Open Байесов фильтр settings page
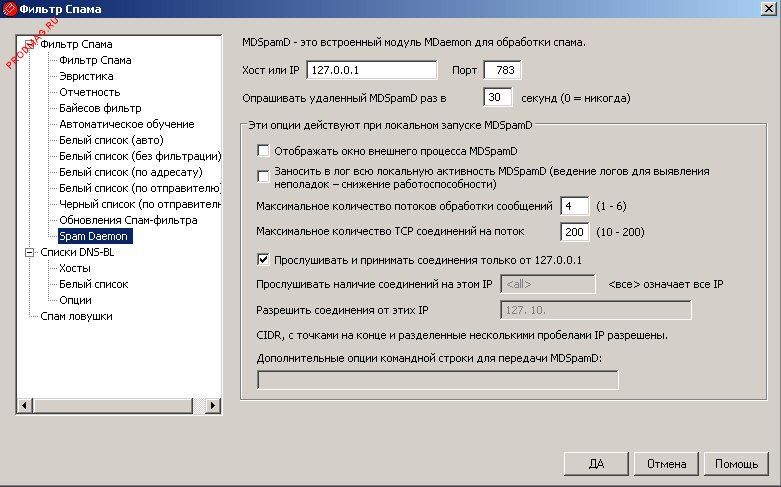 (x=100, y=108)
